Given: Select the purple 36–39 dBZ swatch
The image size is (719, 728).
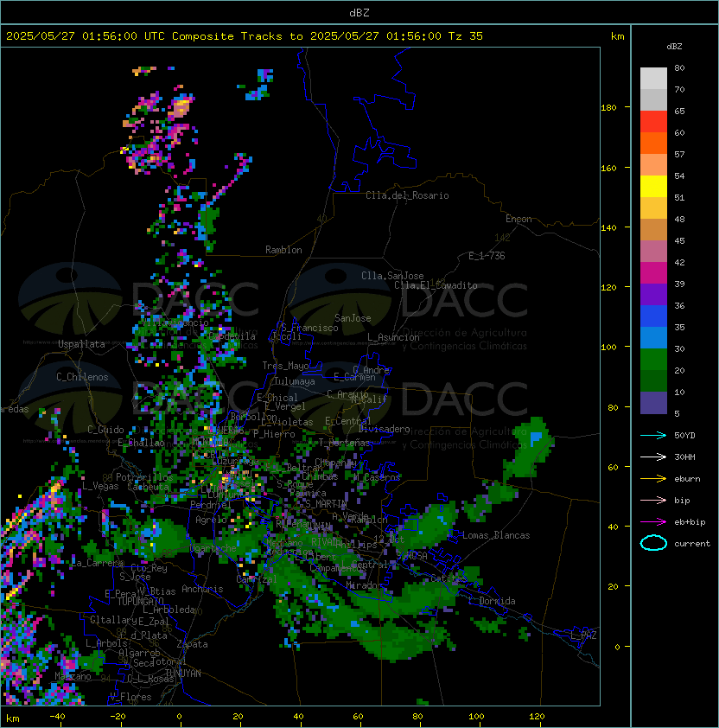Looking at the screenshot, I should click(653, 294).
